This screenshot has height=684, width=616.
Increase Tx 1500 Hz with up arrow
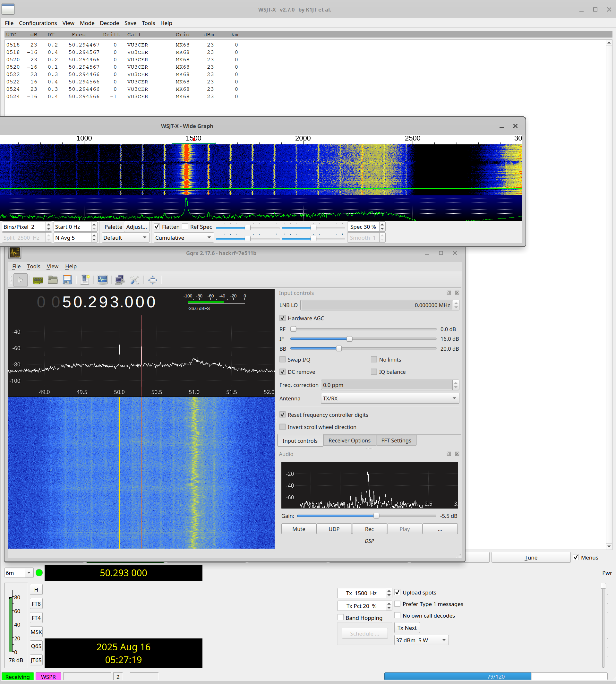click(389, 591)
